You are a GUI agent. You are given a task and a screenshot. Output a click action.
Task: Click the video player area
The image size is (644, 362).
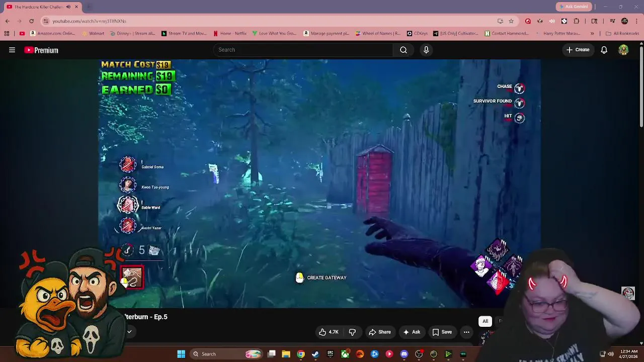click(x=319, y=184)
